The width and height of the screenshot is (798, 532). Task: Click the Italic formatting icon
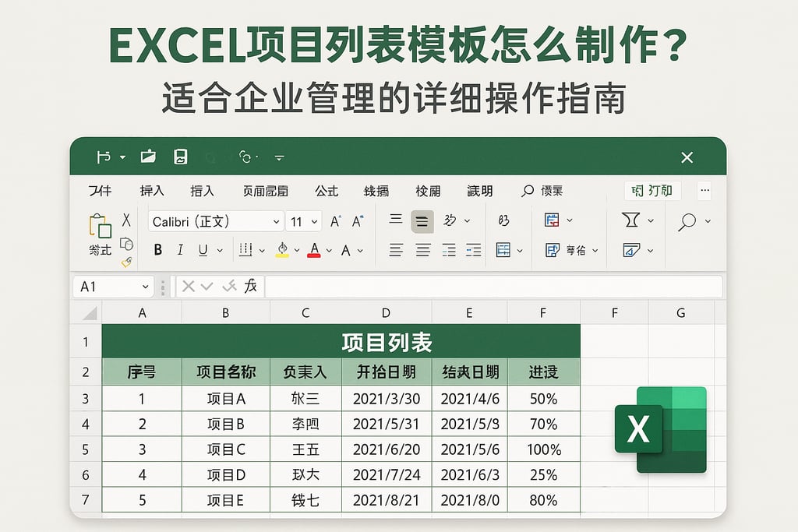click(181, 249)
